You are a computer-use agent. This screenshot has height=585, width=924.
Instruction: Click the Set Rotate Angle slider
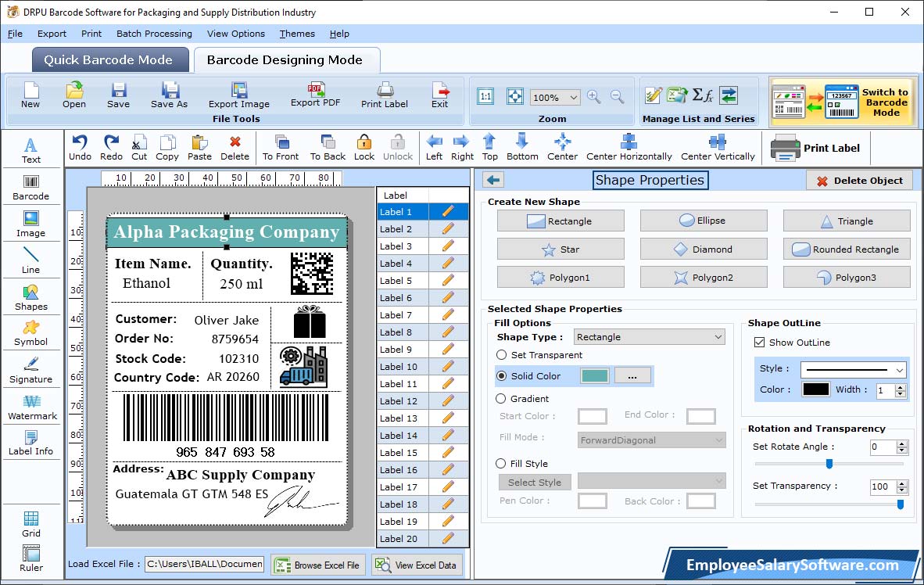pos(829,464)
